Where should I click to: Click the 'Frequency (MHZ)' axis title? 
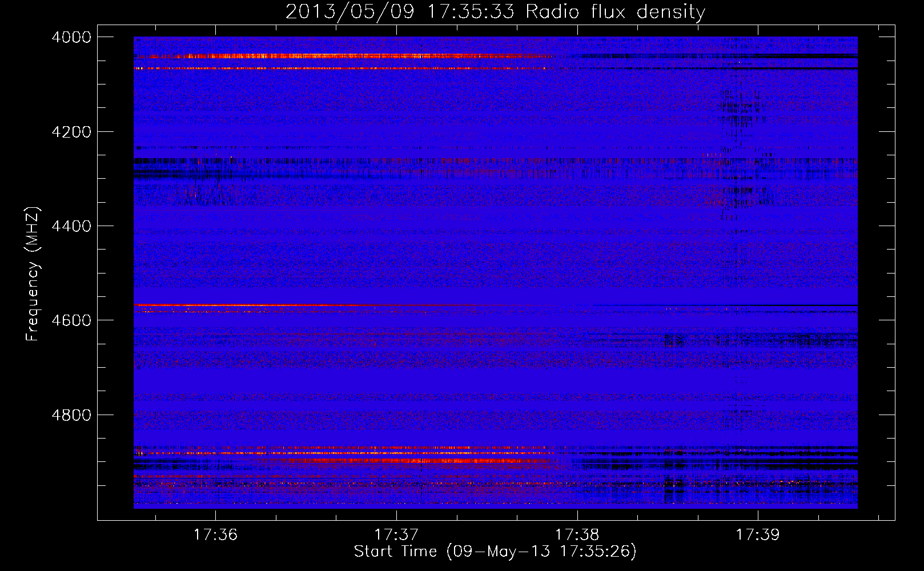coord(33,274)
